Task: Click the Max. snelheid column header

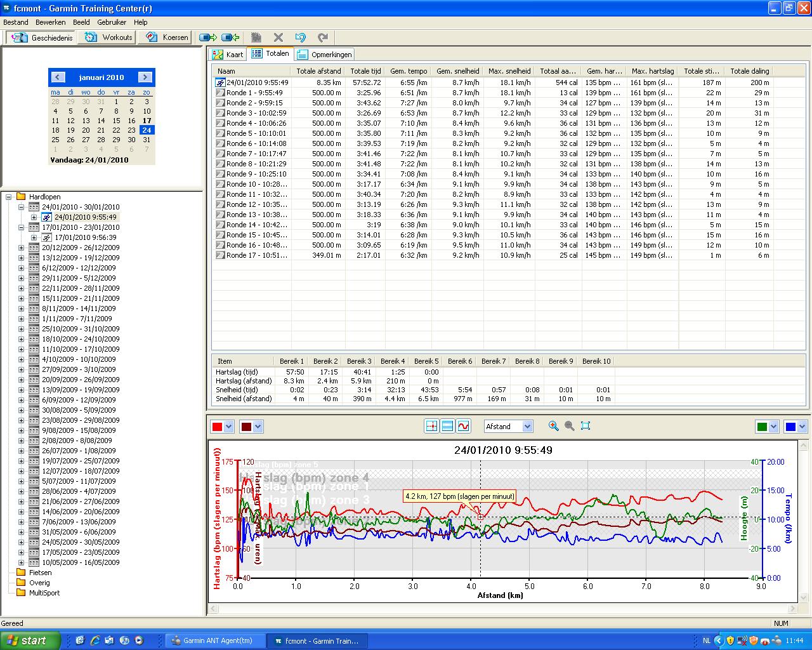Action: [509, 71]
